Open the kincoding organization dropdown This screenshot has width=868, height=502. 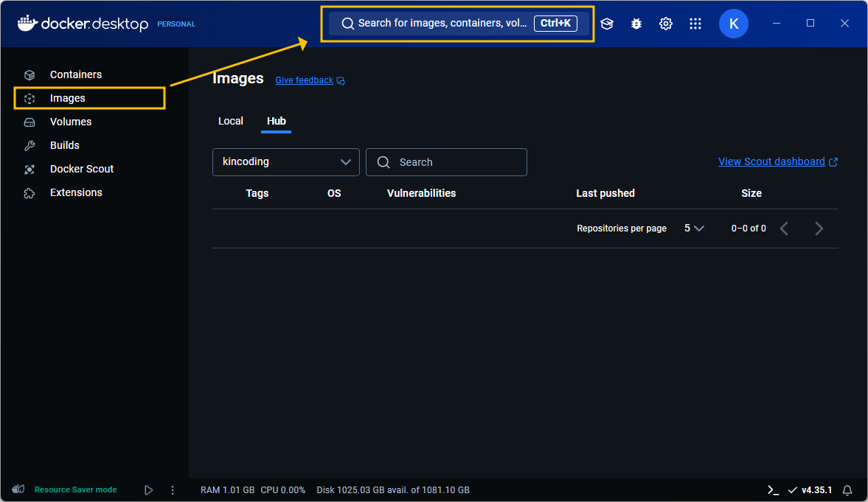pos(285,162)
